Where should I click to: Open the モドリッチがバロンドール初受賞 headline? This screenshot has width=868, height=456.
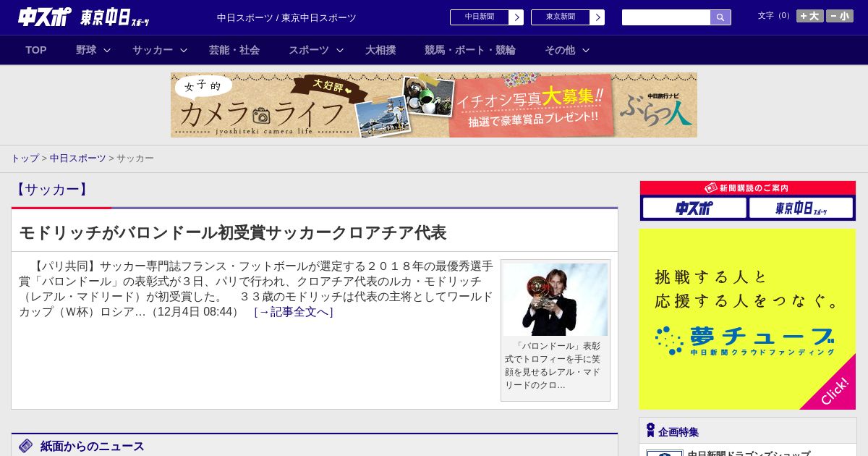[233, 232]
